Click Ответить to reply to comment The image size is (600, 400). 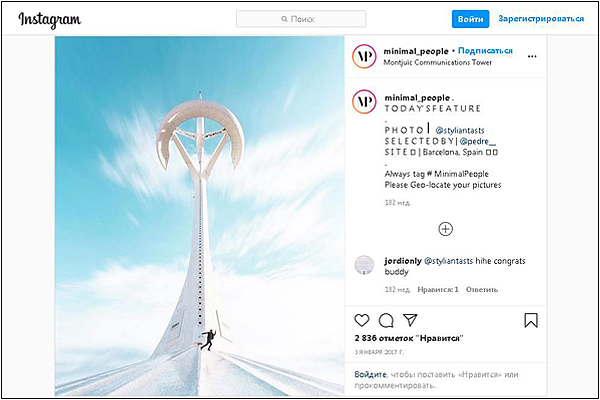click(x=482, y=289)
